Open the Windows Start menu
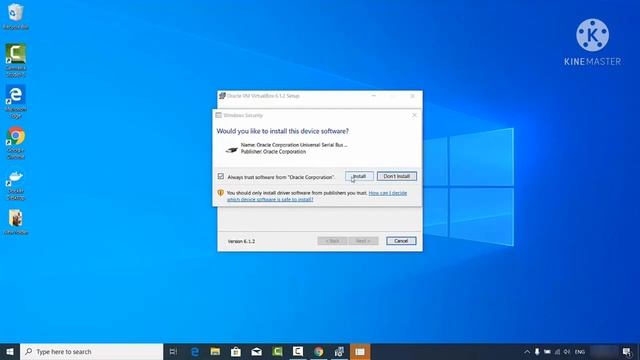Image resolution: width=640 pixels, height=360 pixels. pos(10,351)
